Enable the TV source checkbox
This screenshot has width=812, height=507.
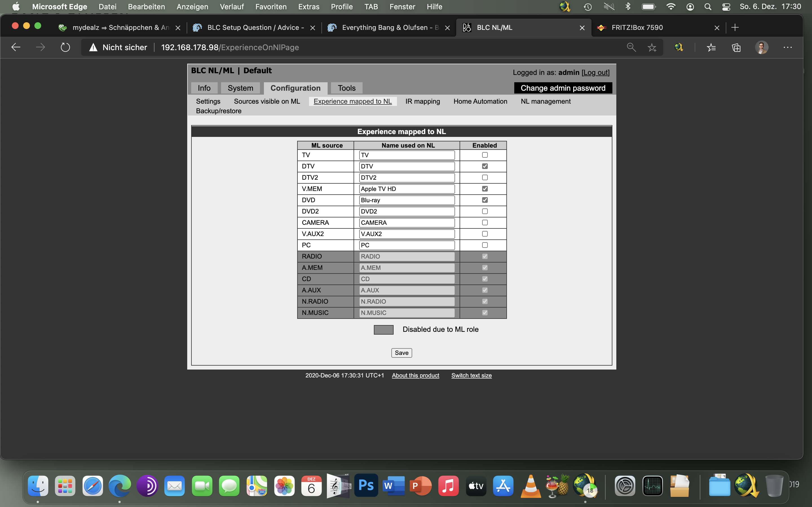coord(484,155)
